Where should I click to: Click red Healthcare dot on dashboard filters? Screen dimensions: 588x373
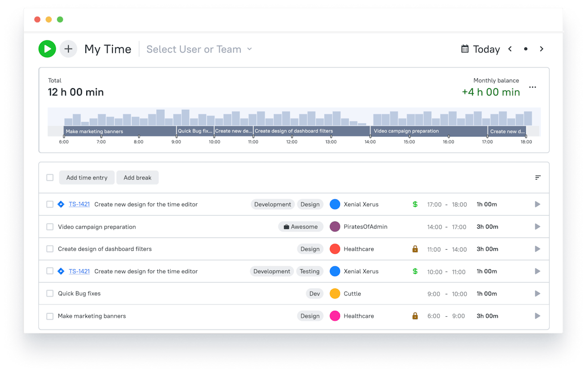point(335,249)
